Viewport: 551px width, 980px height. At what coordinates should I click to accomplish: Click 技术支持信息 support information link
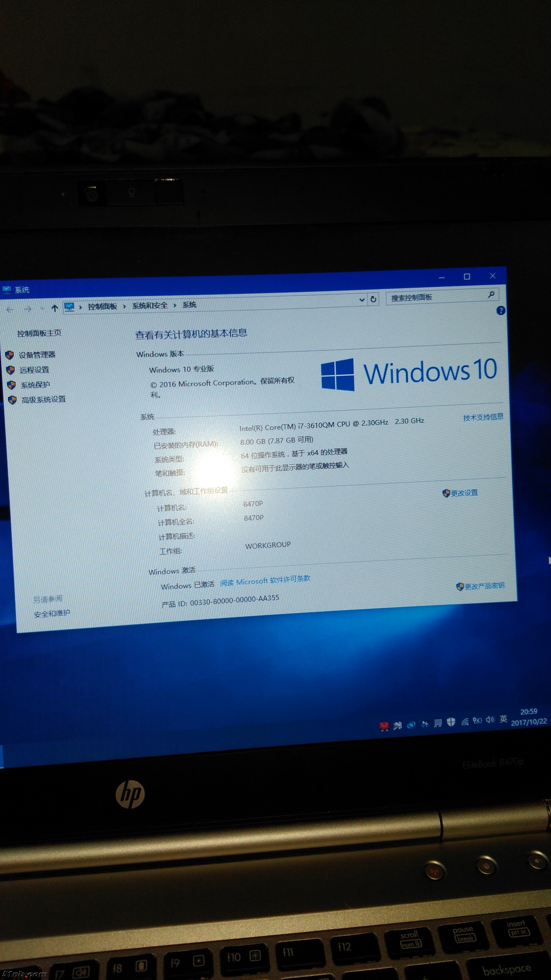(x=483, y=417)
